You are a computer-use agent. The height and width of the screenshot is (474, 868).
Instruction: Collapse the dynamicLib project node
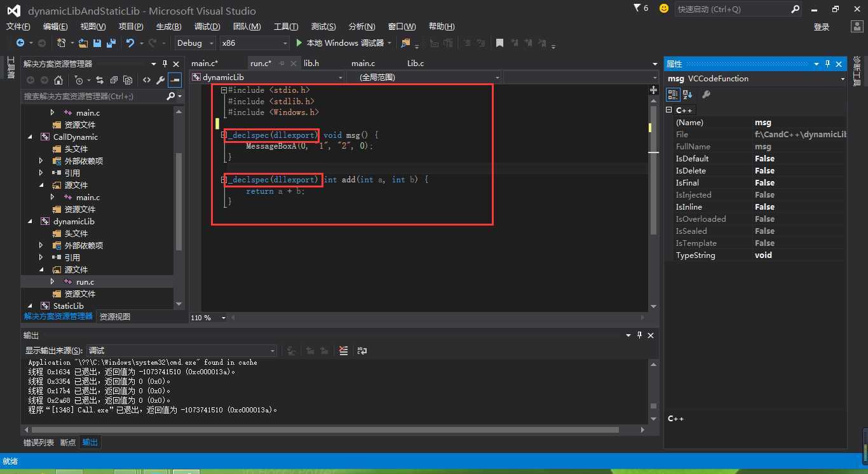point(30,221)
